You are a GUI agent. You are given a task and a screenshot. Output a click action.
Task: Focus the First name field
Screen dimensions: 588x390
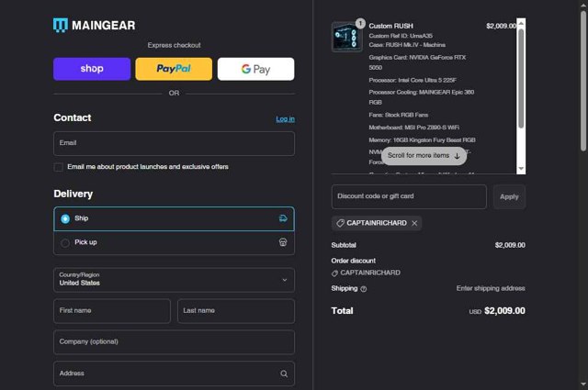coord(112,311)
